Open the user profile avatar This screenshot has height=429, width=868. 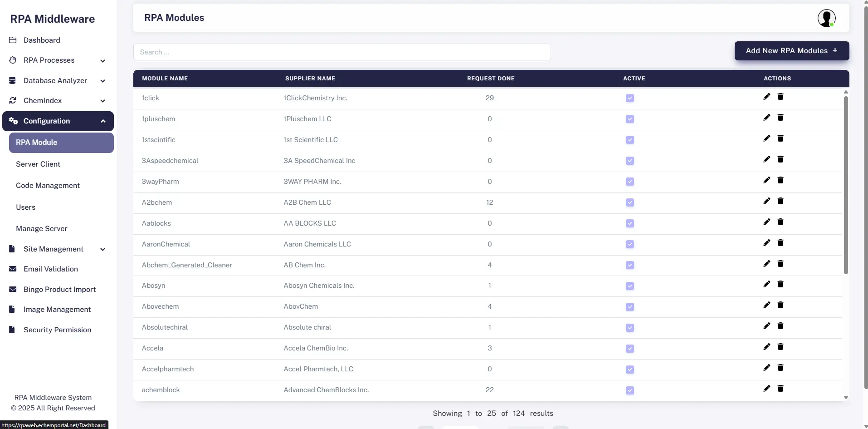pos(826,18)
